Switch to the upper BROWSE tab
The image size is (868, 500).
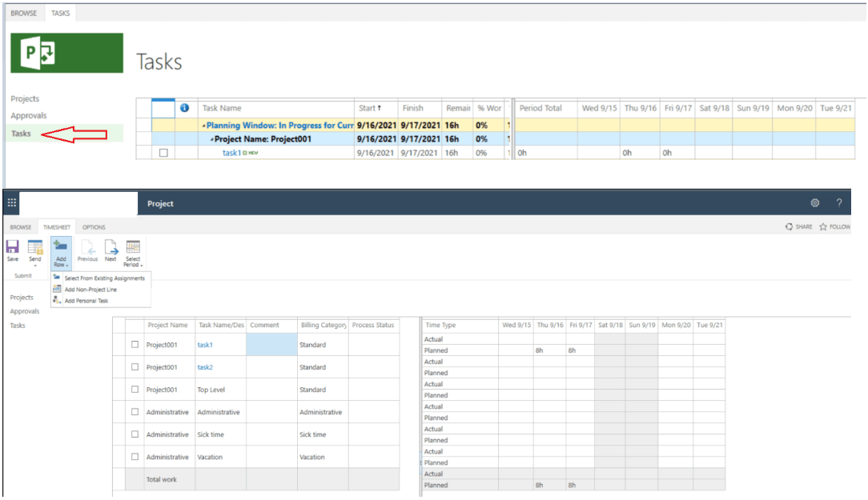(x=24, y=13)
